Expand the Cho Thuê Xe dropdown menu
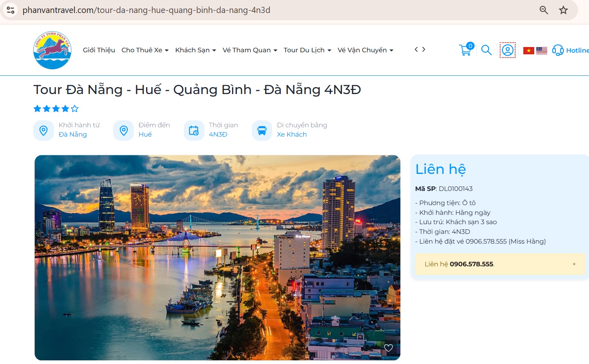Image resolution: width=589 pixels, height=364 pixels. click(145, 50)
